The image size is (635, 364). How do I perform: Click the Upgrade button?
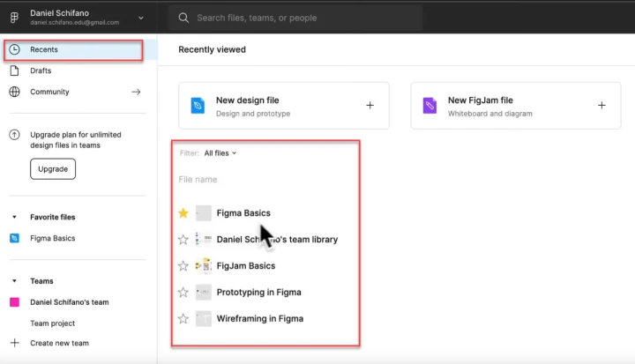coord(53,169)
